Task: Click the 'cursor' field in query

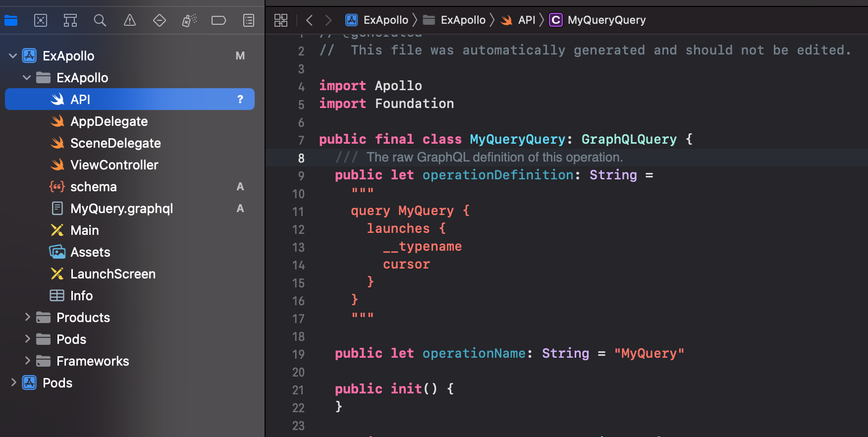Action: [x=406, y=264]
